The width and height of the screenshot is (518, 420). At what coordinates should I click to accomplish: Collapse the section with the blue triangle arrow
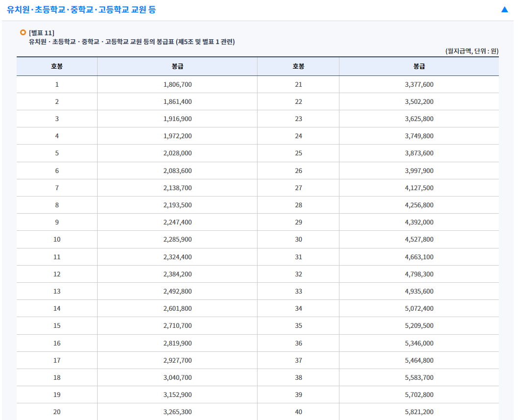click(x=504, y=9)
